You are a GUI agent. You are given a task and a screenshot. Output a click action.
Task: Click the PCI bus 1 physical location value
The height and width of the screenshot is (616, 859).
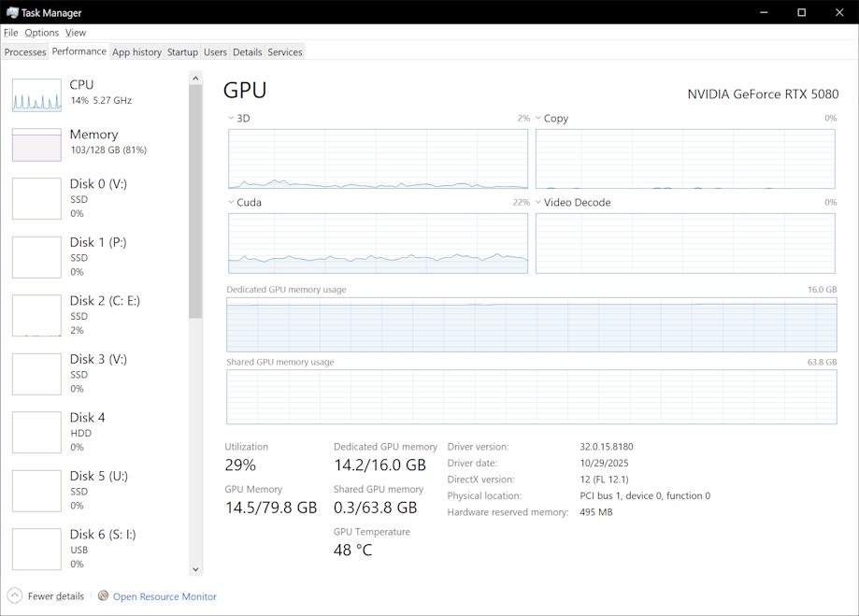(x=645, y=496)
